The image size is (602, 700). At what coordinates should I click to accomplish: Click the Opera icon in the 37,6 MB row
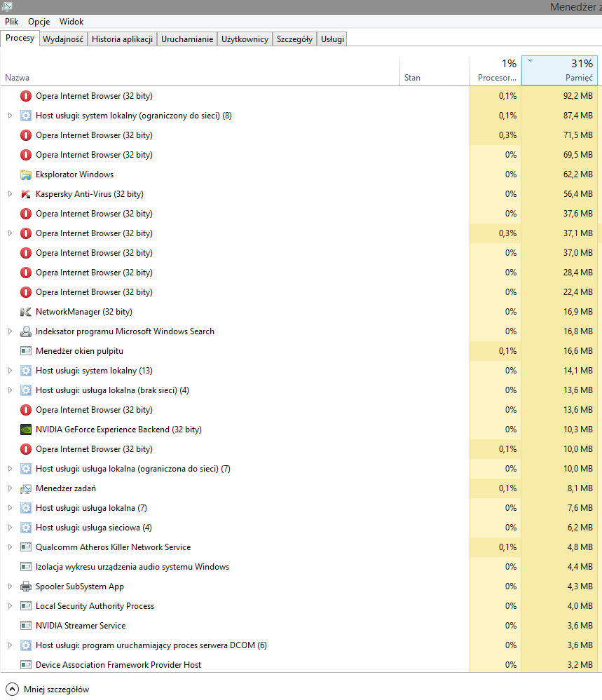[x=26, y=214]
